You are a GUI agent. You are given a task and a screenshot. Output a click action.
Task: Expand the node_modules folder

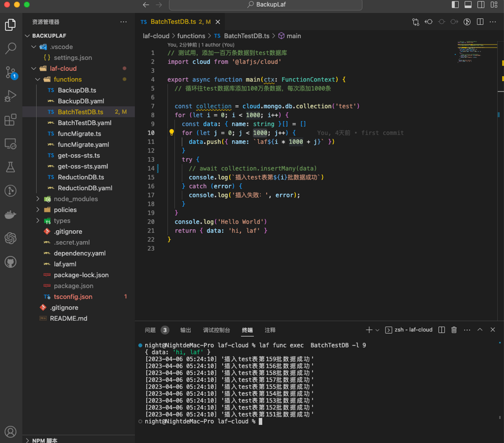76,199
